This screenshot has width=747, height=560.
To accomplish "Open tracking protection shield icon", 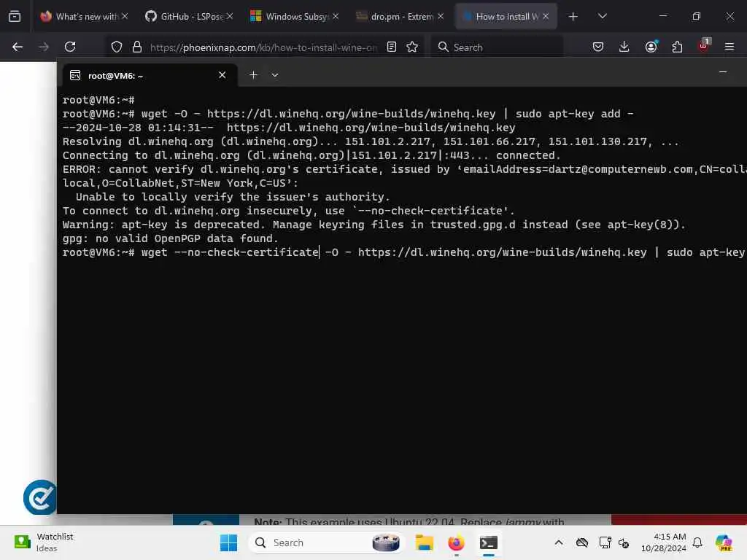I will tap(117, 47).
